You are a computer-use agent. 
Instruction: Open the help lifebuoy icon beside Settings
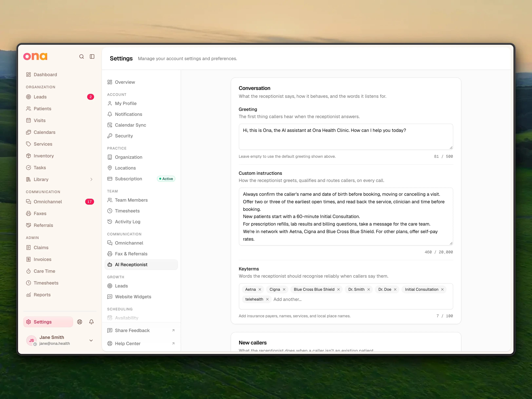(80, 322)
